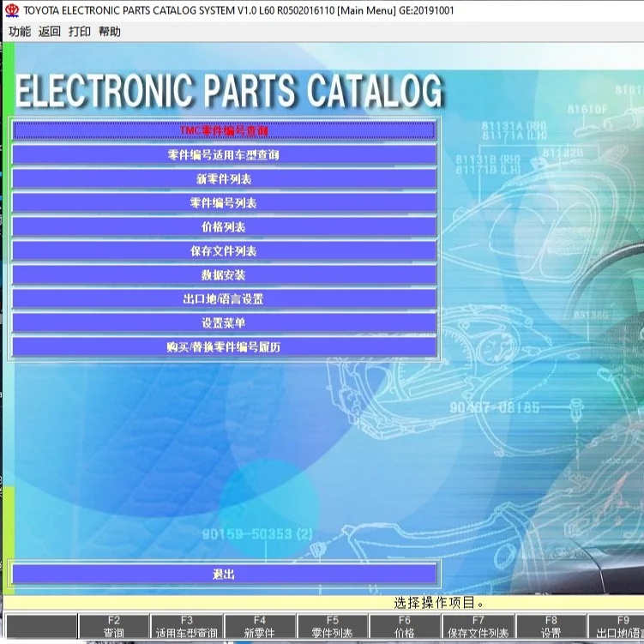The height and width of the screenshot is (644, 644).
Task: Open the 打印 menu
Action: (x=79, y=32)
